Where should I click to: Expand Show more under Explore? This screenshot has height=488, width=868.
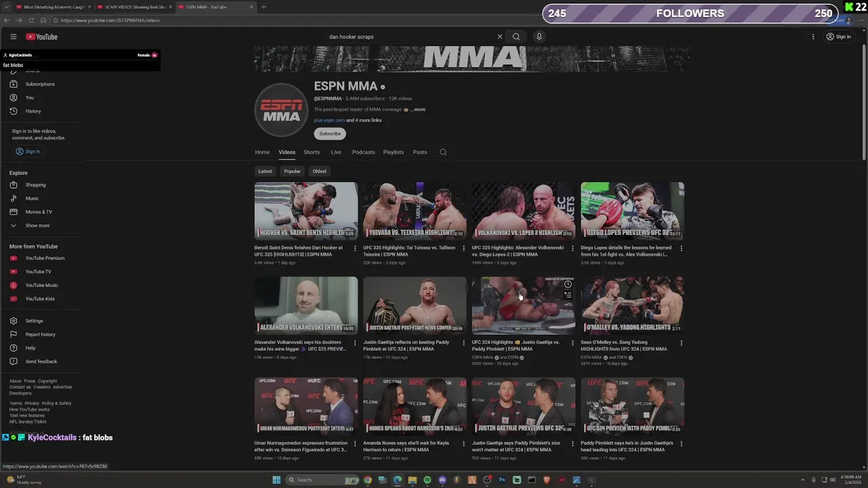pos(37,226)
